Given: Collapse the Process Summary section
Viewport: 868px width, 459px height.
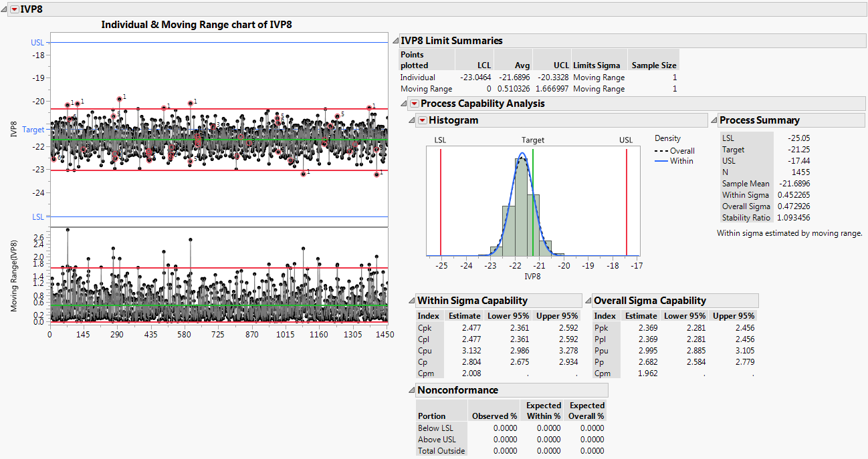Looking at the screenshot, I should tap(713, 121).
